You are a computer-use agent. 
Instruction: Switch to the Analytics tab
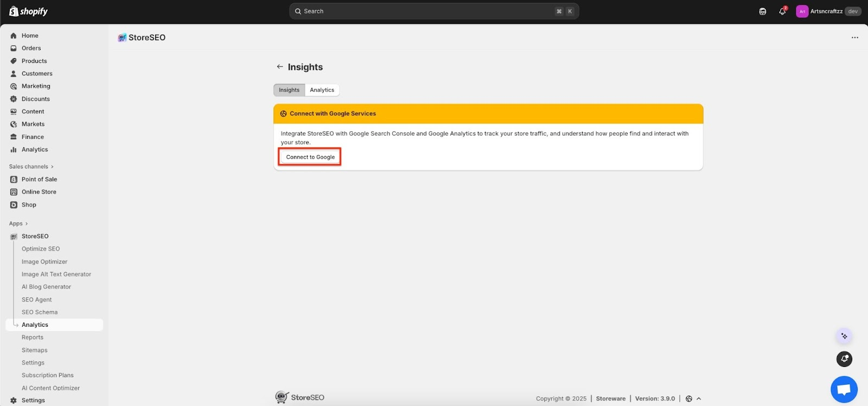pos(322,90)
